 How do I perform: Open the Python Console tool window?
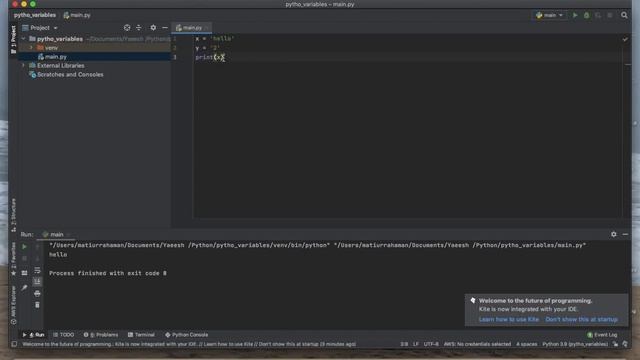187,335
